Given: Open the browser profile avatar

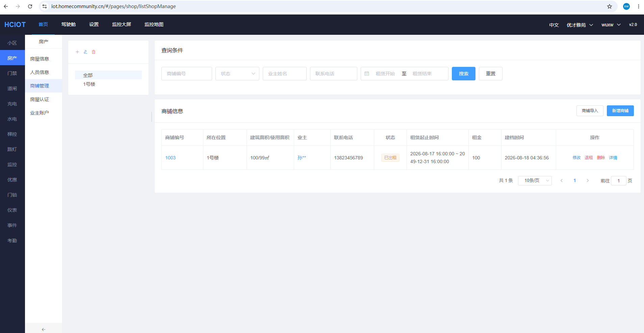Looking at the screenshot, I should coord(626,6).
